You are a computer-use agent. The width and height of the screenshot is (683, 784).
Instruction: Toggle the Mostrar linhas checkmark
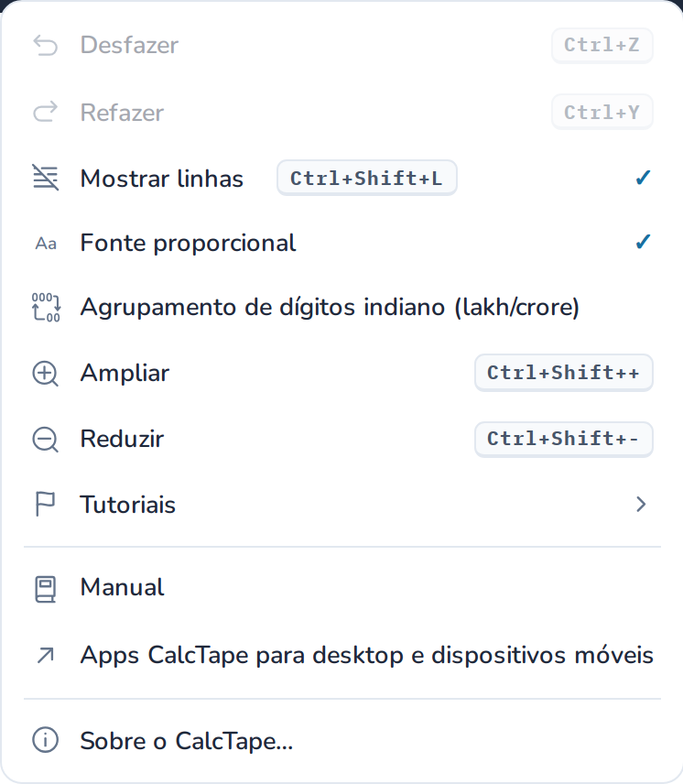[x=643, y=178]
